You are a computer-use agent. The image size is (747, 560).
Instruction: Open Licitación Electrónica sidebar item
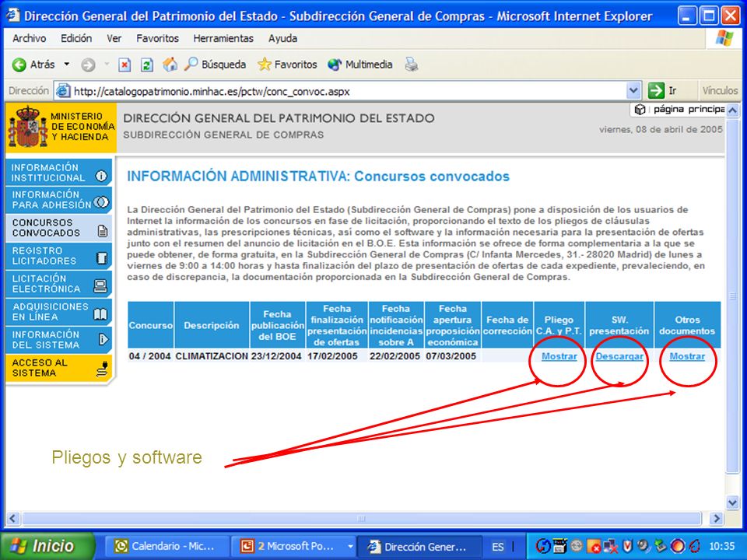tap(59, 284)
